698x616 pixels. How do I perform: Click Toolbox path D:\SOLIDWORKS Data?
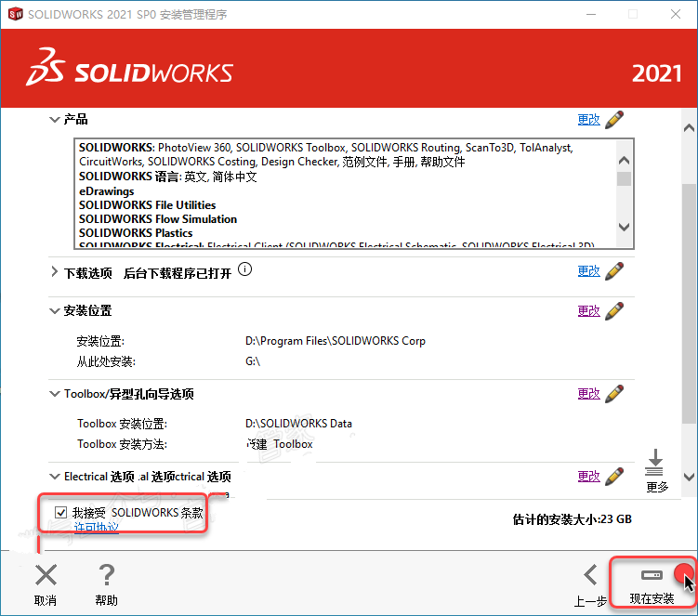298,424
